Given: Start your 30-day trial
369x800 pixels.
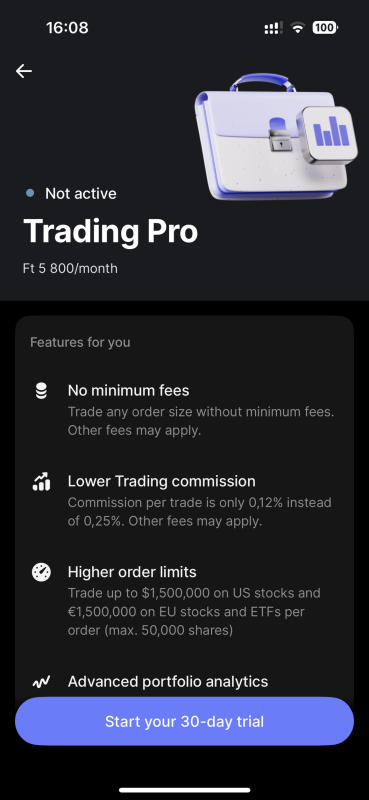Looking at the screenshot, I should [184, 721].
